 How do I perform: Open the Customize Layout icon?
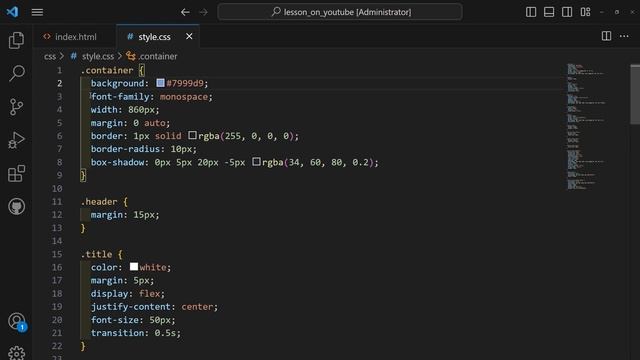click(x=585, y=12)
